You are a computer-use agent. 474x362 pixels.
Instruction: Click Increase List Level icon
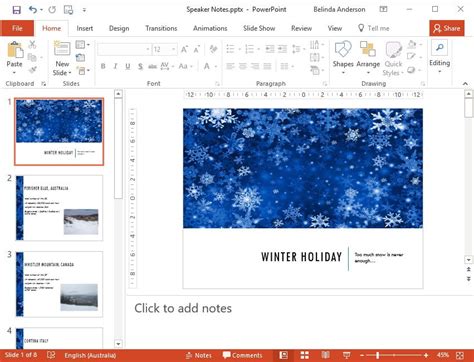pyautogui.click(x=282, y=49)
